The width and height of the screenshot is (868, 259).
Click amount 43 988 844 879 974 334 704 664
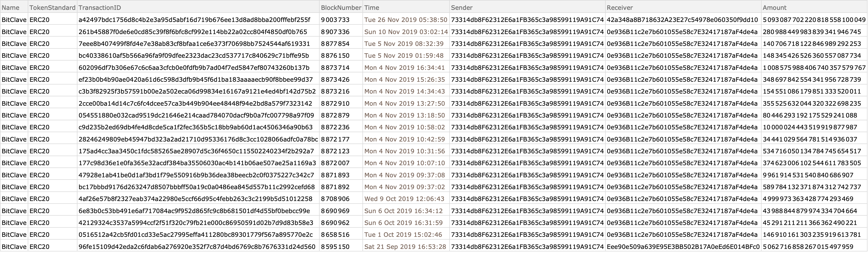[x=810, y=211]
